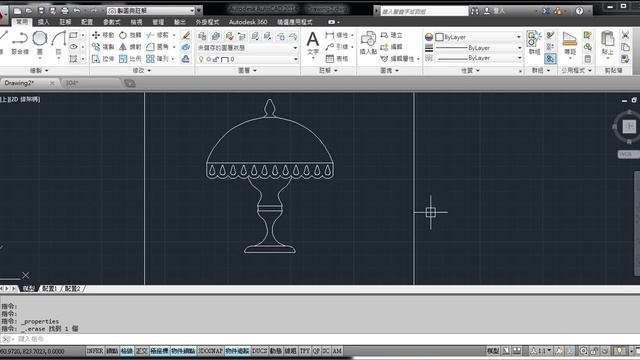Toggle TPY transparency in status bar
The image size is (640, 360).
304,351
